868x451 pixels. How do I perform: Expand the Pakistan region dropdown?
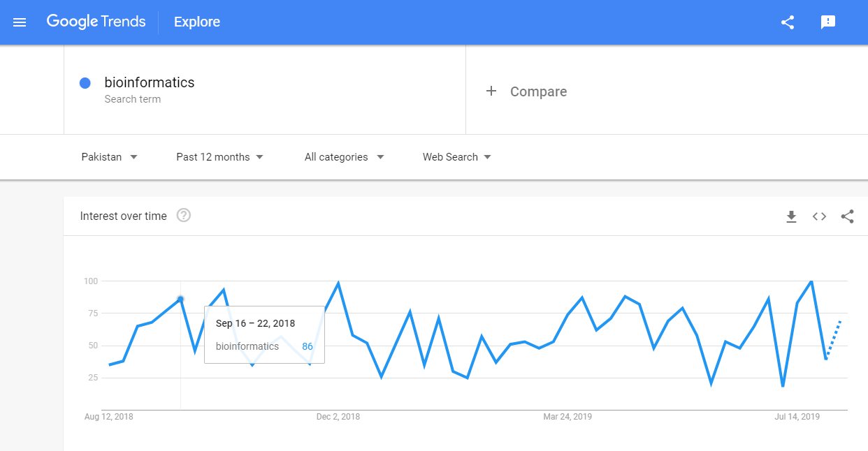[109, 157]
